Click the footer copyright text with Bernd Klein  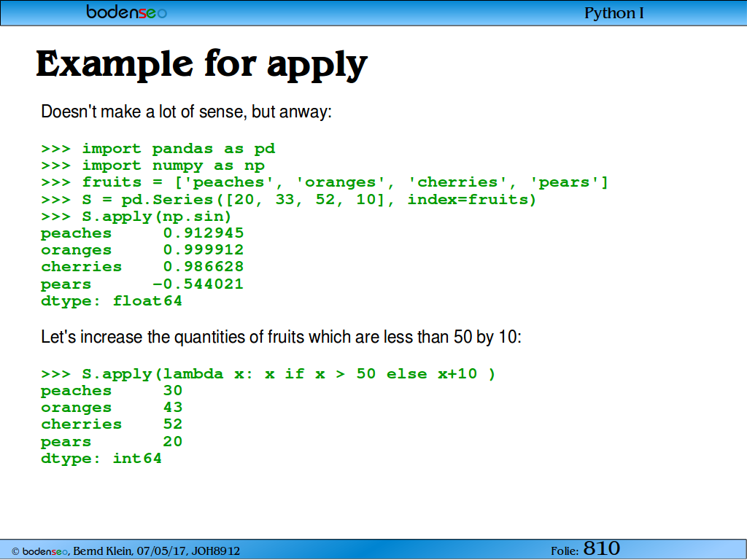(x=125, y=551)
